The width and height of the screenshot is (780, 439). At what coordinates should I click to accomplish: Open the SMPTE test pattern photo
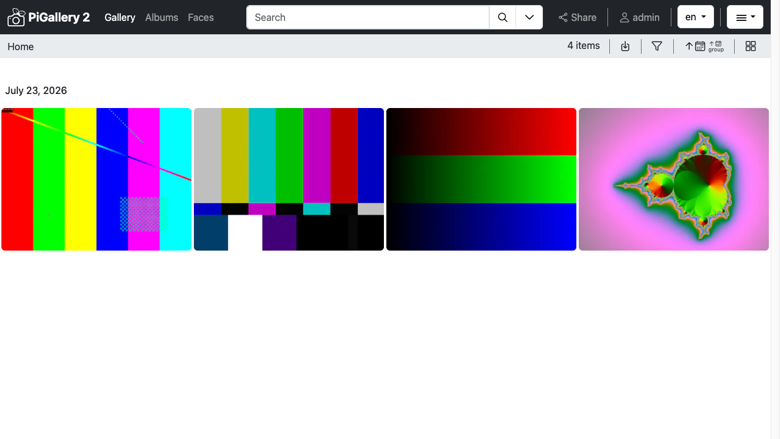coord(289,179)
